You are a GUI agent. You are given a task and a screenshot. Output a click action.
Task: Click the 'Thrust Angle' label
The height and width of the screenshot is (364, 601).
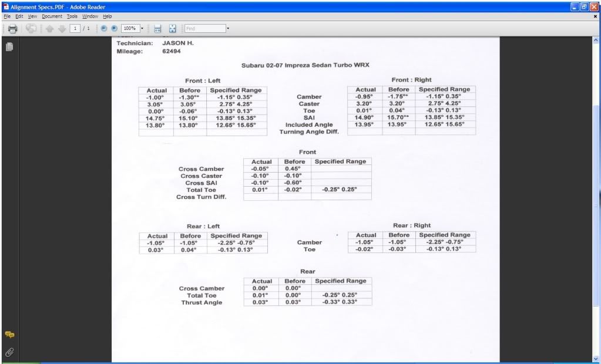point(202,303)
